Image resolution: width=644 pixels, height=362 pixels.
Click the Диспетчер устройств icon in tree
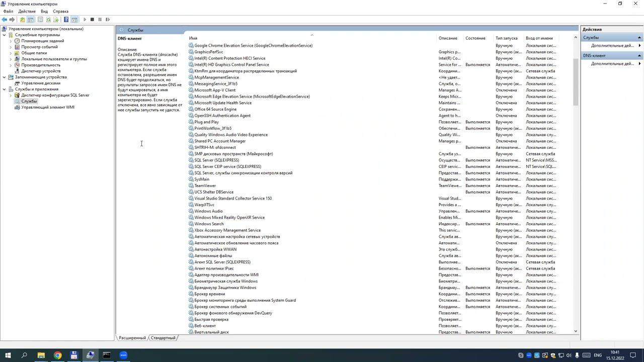[17, 71]
